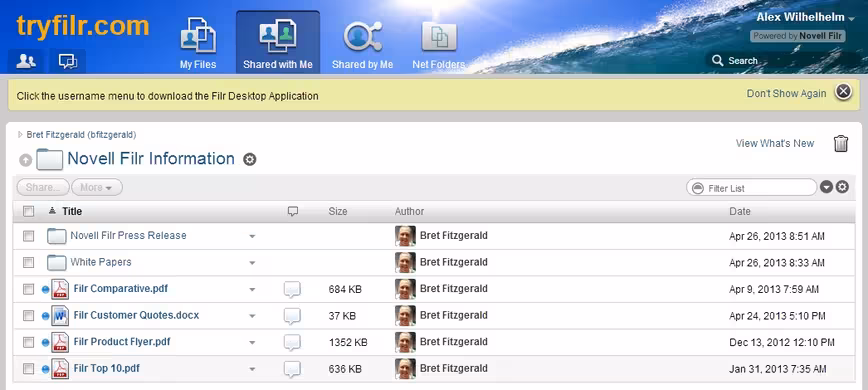Open Filr Customer Quotes.docx file
This screenshot has height=390, width=868.
[136, 315]
